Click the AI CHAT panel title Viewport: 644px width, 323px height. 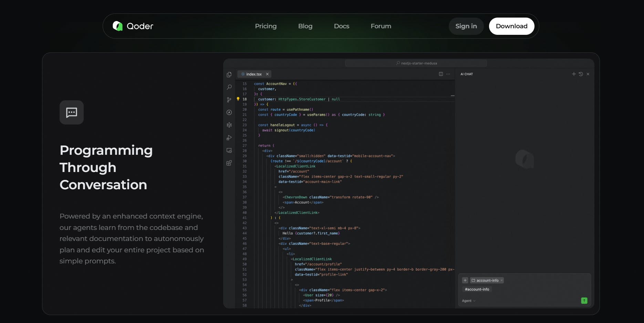pos(467,74)
